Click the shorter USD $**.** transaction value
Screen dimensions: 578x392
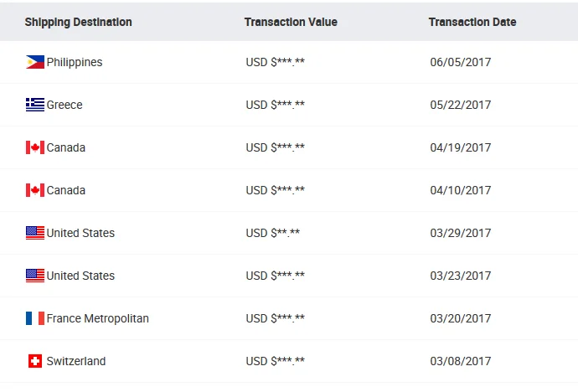coord(273,233)
